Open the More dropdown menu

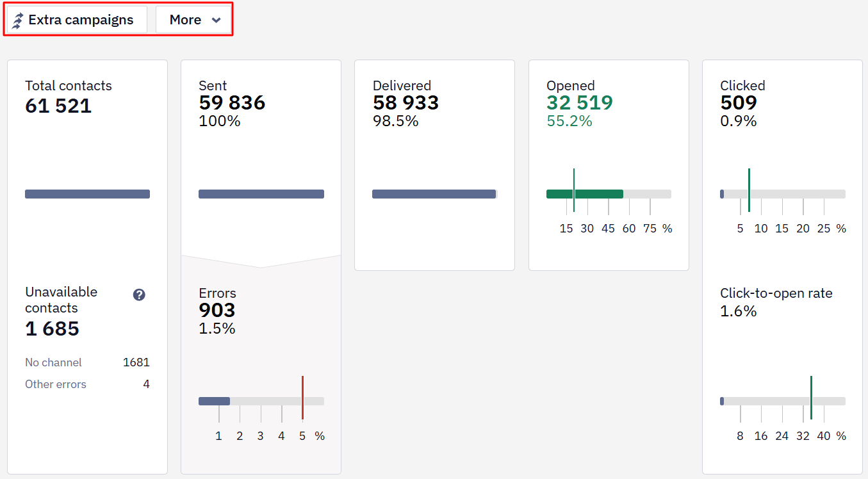point(193,20)
